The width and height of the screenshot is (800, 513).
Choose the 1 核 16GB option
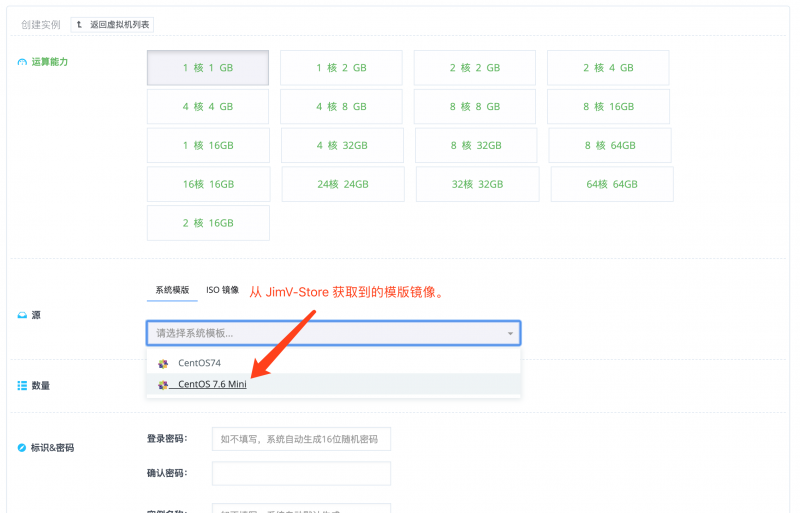208,145
